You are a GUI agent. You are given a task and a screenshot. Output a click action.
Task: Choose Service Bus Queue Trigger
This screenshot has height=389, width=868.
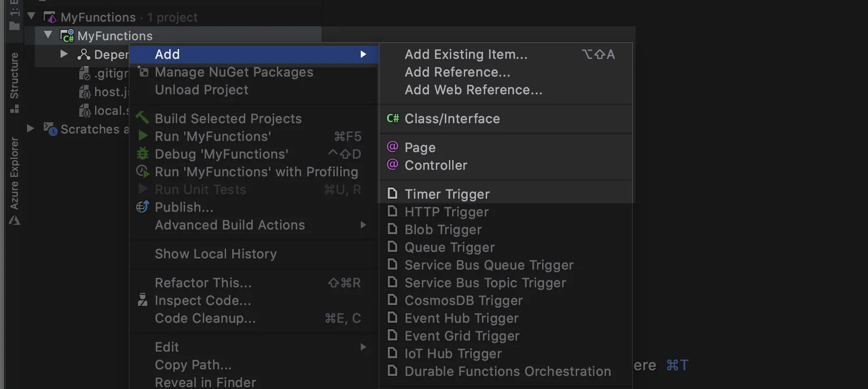point(506,265)
